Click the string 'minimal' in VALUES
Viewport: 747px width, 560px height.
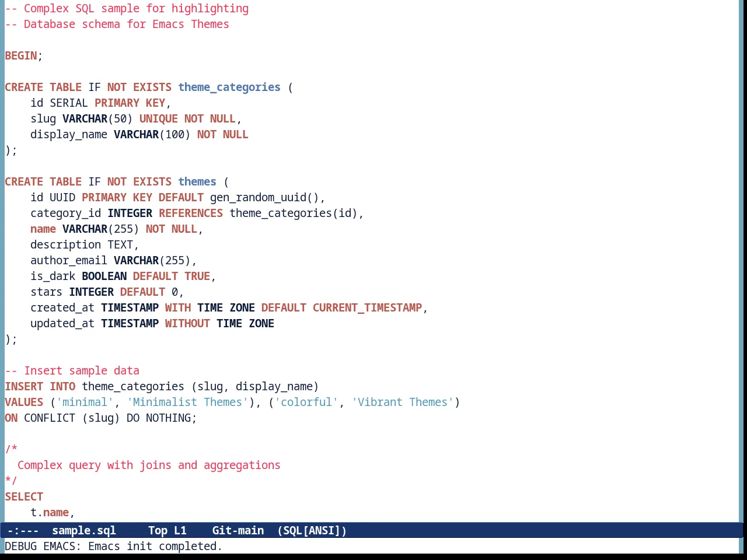click(85, 402)
